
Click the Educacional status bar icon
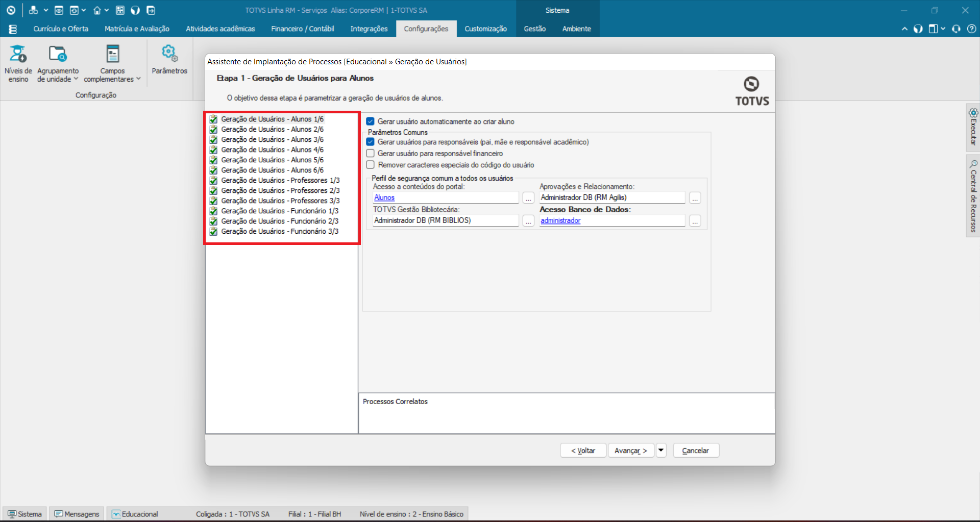tap(116, 514)
